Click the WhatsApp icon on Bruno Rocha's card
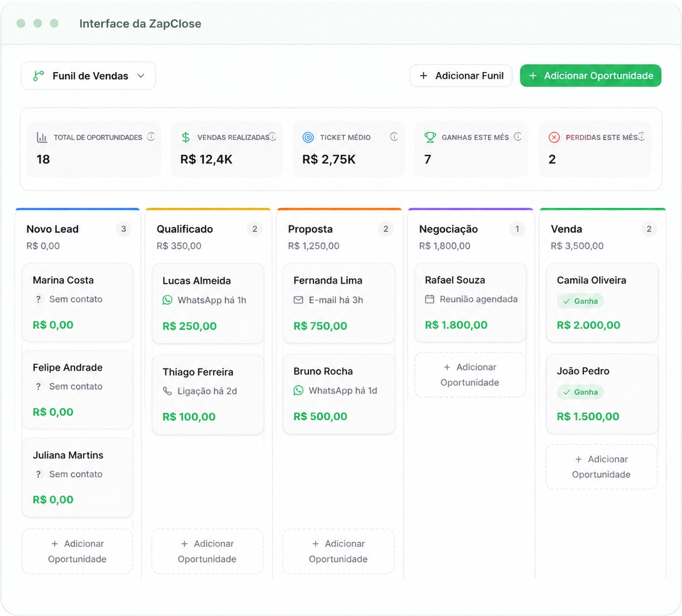 coord(298,391)
